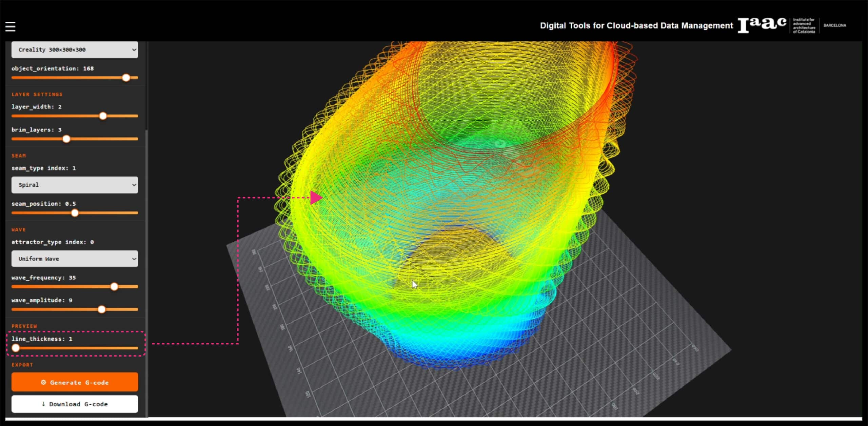Click the wave_amplitude slider handle
This screenshot has width=868, height=426.
pos(102,309)
